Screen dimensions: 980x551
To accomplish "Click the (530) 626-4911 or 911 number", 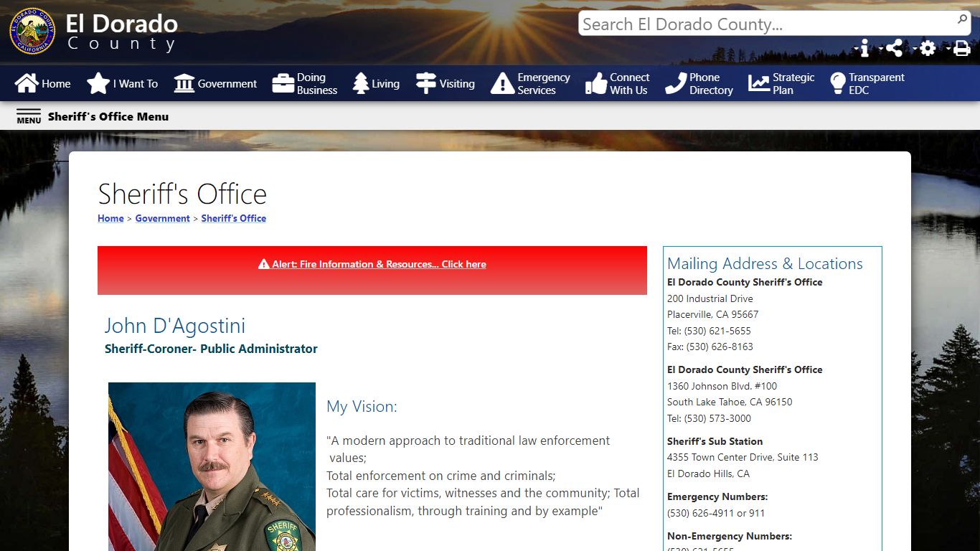I will [716, 513].
